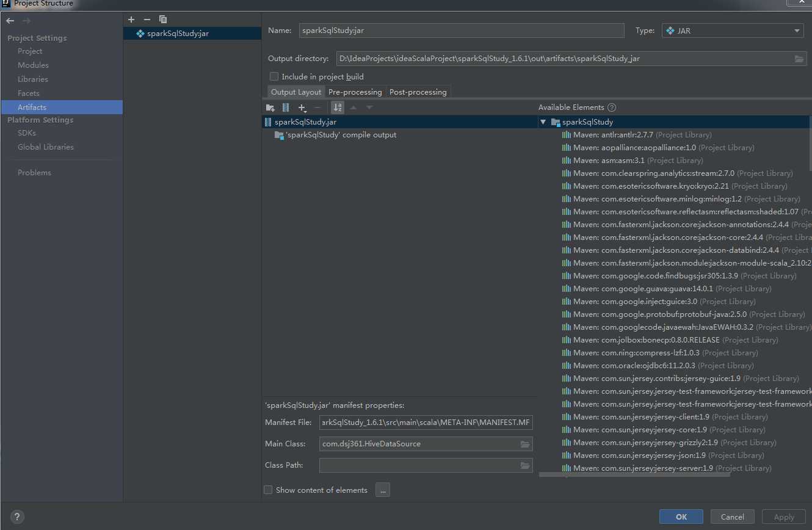Image resolution: width=812 pixels, height=530 pixels.
Task: Switch to Post-processing tab
Action: (418, 92)
